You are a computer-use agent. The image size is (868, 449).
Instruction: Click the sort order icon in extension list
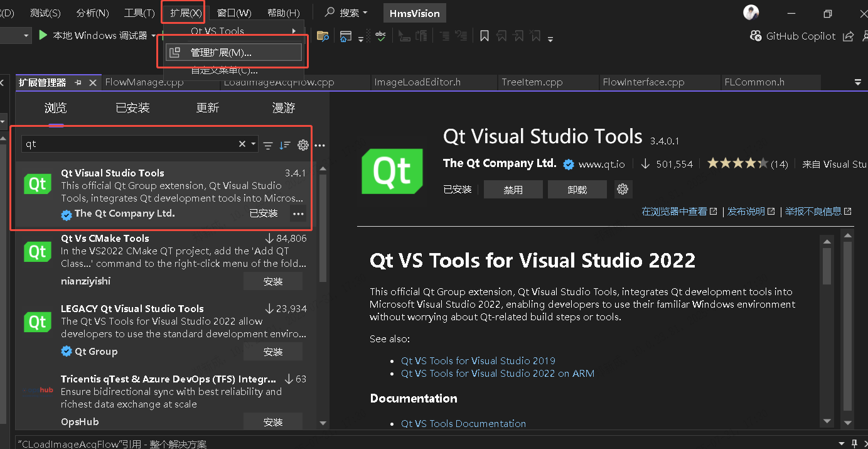coord(285,145)
